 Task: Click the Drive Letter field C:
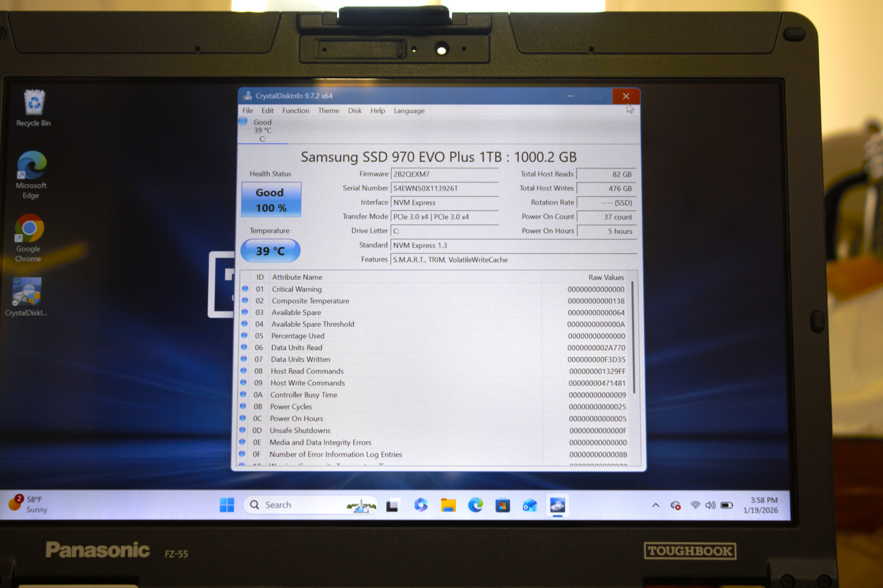445,231
